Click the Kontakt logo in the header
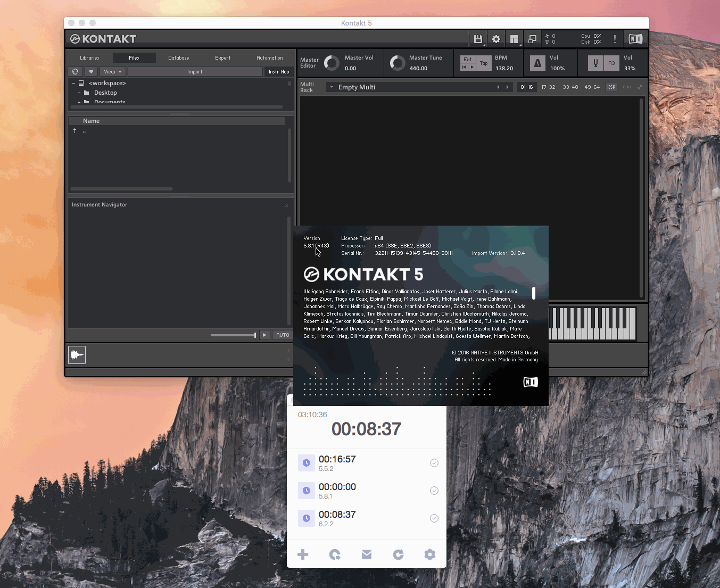This screenshot has width=720, height=588. coord(103,39)
